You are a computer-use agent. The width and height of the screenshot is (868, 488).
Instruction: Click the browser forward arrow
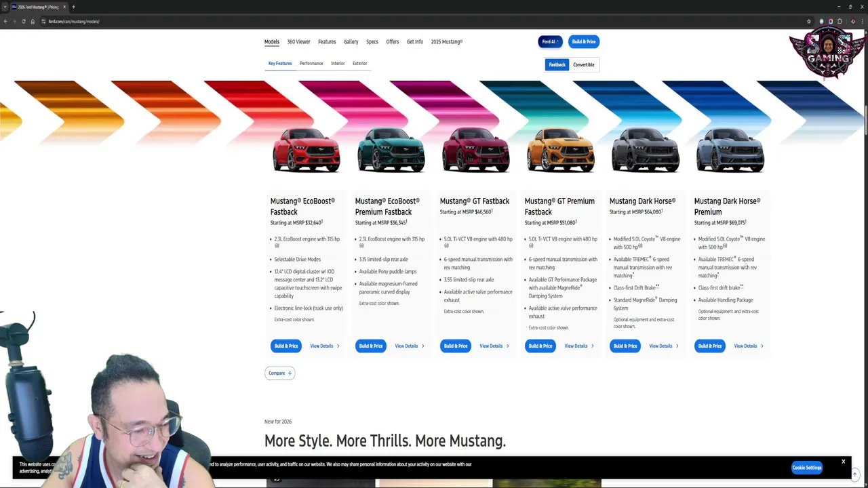coord(14,21)
